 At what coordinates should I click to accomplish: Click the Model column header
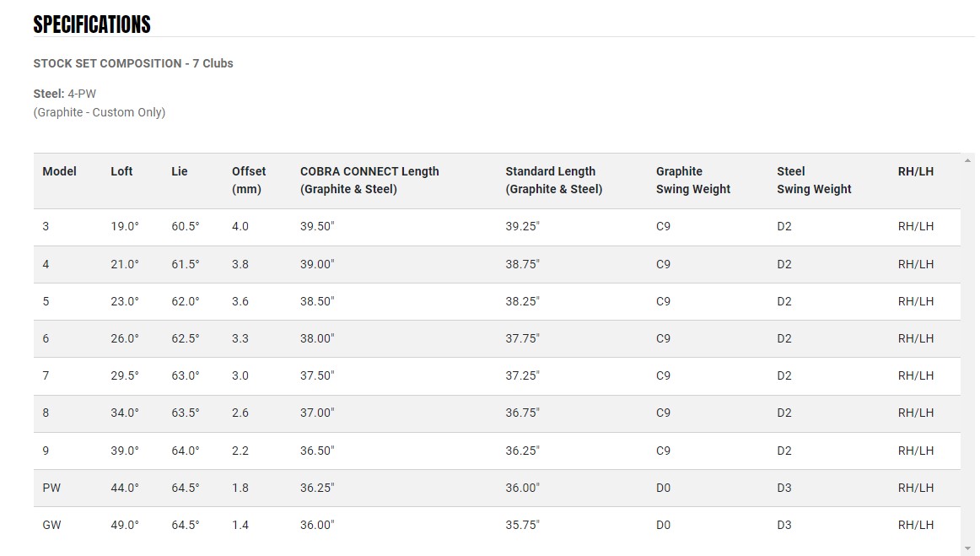[x=59, y=171]
